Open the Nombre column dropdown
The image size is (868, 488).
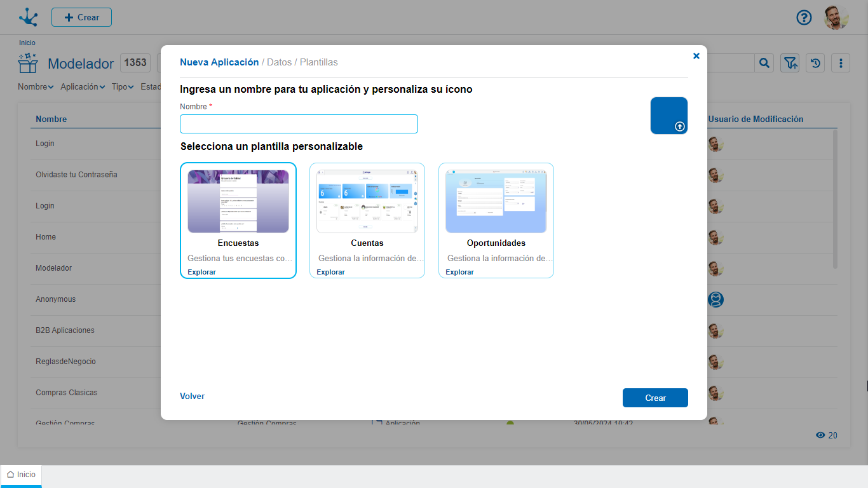point(36,86)
